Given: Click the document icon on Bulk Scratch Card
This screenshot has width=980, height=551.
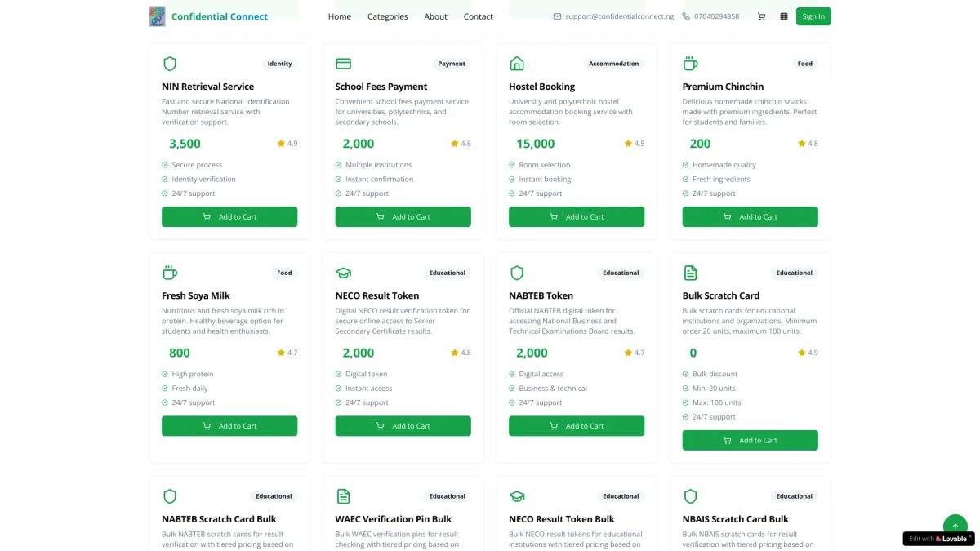Looking at the screenshot, I should click(x=691, y=273).
